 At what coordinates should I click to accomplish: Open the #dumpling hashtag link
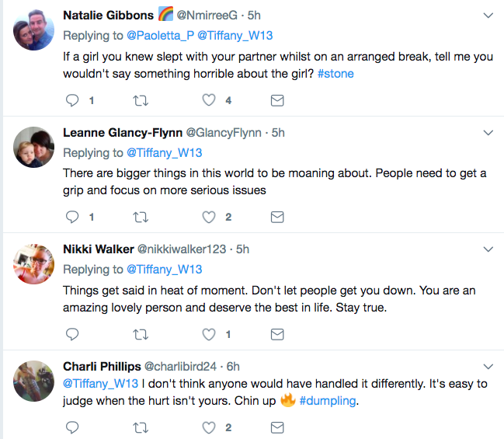pyautogui.click(x=329, y=402)
